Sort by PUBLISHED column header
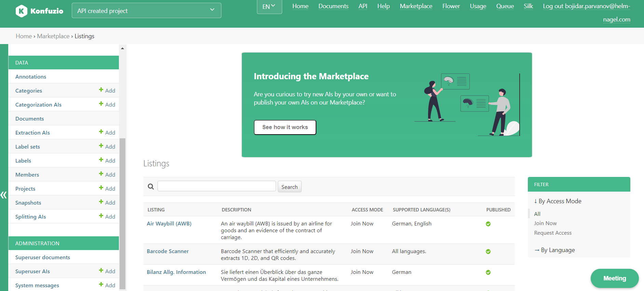The height and width of the screenshot is (291, 644). [498, 210]
